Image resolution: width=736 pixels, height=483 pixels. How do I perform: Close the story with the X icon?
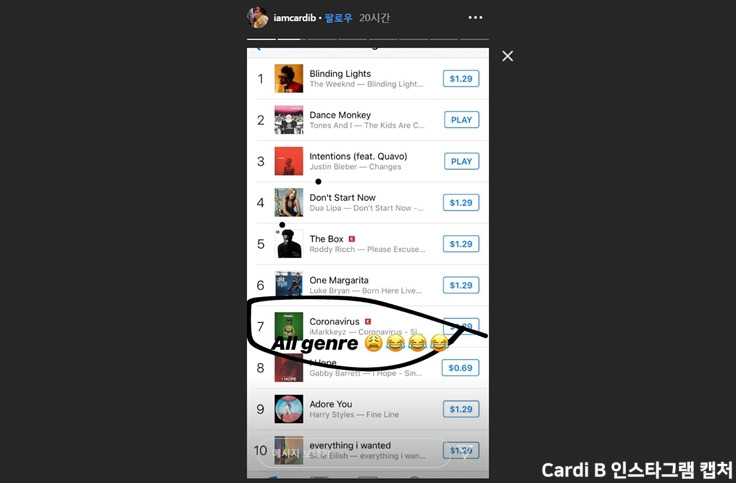507,56
